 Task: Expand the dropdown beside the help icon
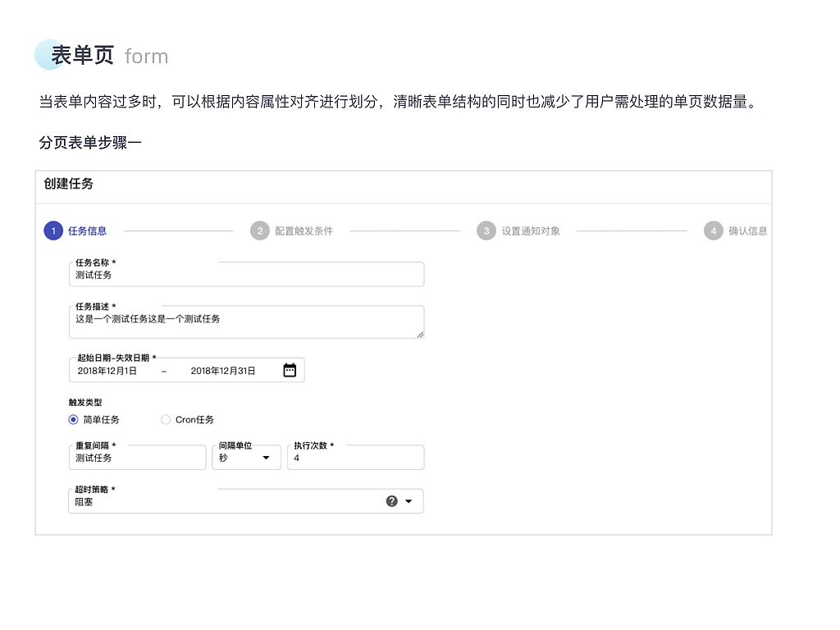click(408, 500)
